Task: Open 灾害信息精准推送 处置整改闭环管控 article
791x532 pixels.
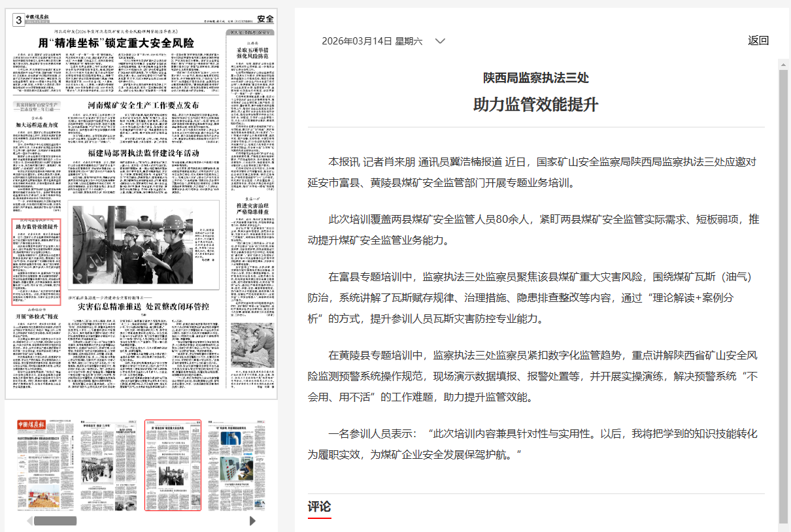Action: 144,306
